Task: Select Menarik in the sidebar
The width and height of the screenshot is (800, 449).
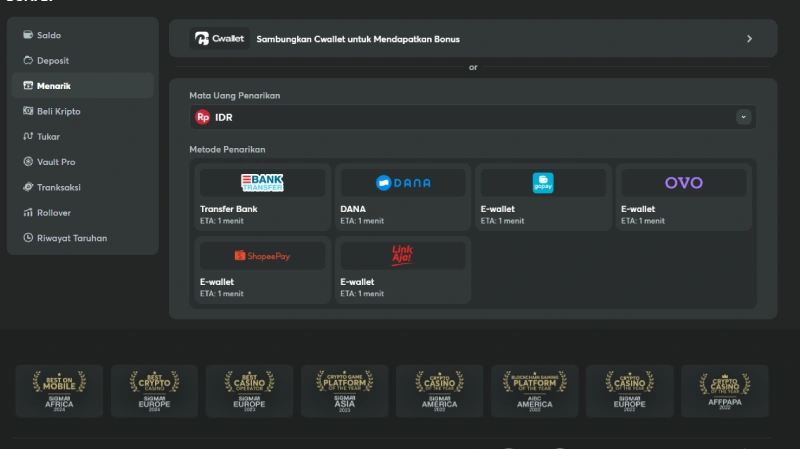Action: click(54, 86)
